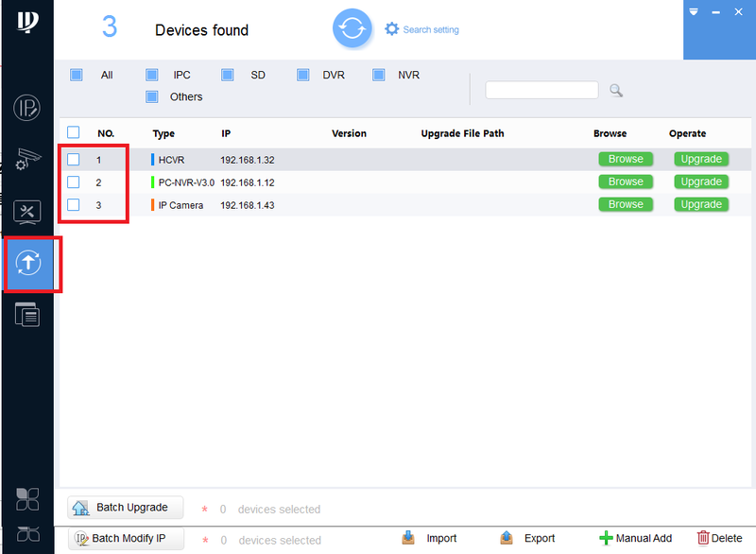Select the device upgrade sidebar icon
Viewport: 756px width, 554px height.
point(28,263)
